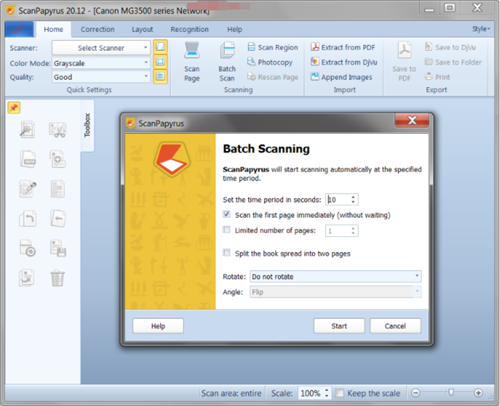
Task: Open the Help ribbon tab
Action: [x=235, y=29]
